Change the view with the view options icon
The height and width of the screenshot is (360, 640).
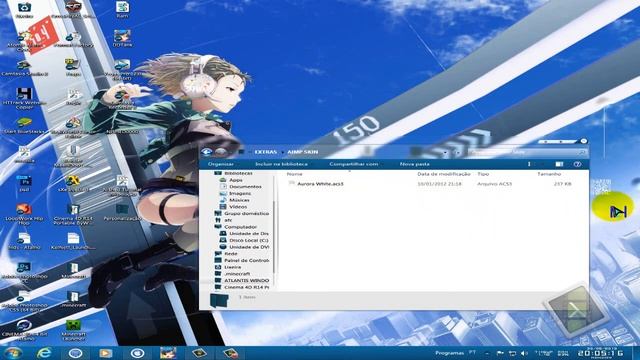[529, 164]
